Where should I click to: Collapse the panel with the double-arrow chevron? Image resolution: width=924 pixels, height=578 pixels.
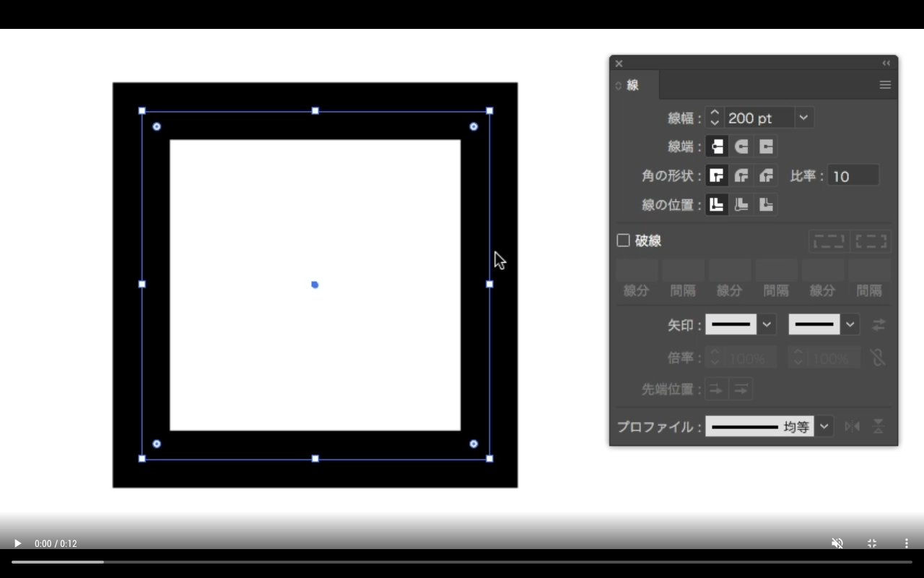coord(886,63)
